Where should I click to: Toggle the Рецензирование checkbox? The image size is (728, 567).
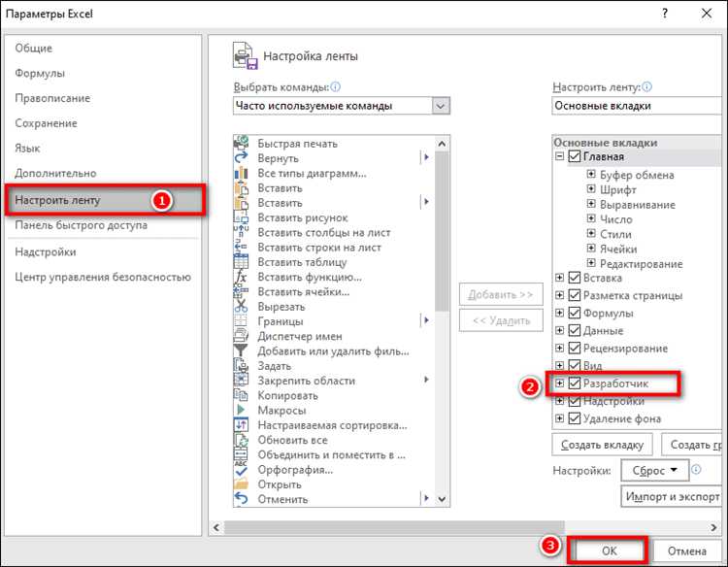pos(575,349)
